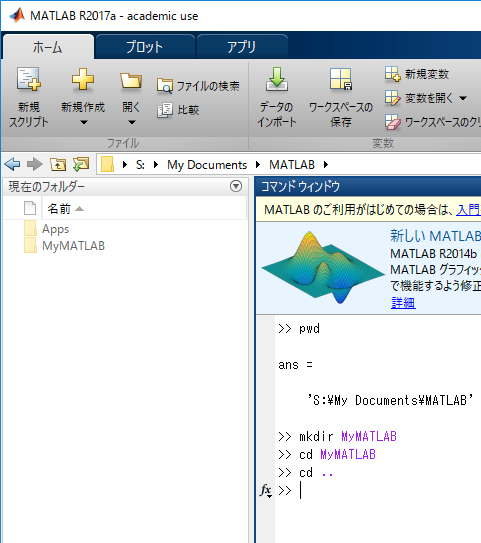
Task: Go up one folder level icon
Action: [58, 164]
